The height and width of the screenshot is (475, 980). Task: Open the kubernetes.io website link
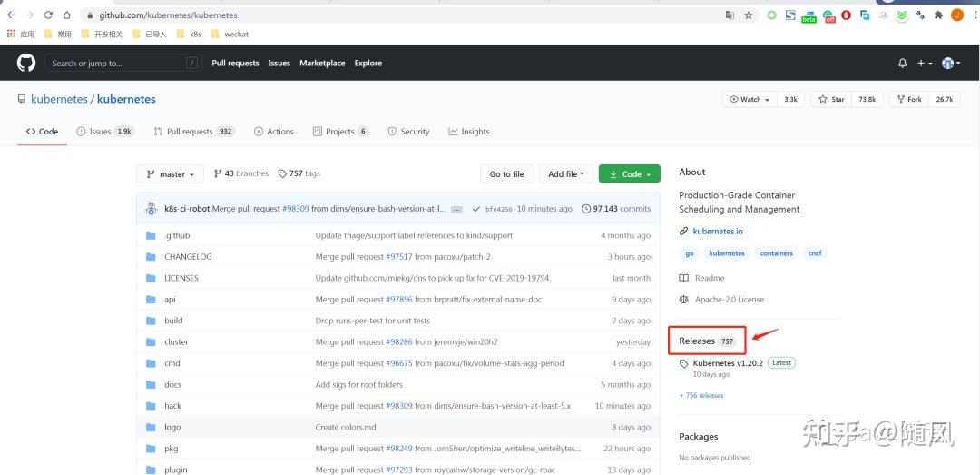point(718,231)
